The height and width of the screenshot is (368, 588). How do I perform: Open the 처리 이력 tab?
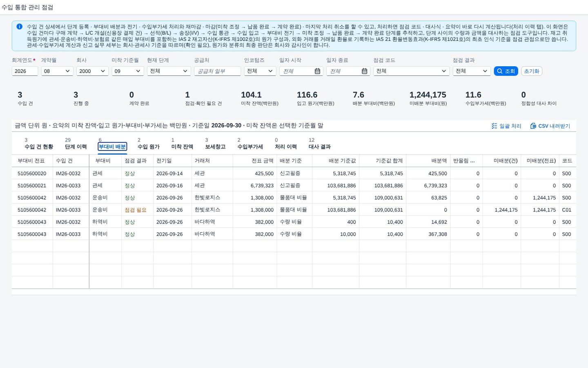pyautogui.click(x=286, y=147)
